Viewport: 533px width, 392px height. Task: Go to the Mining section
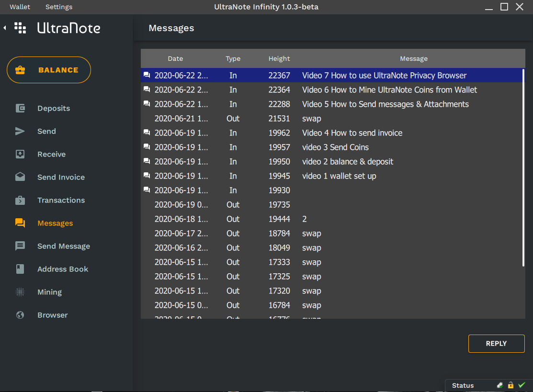50,292
